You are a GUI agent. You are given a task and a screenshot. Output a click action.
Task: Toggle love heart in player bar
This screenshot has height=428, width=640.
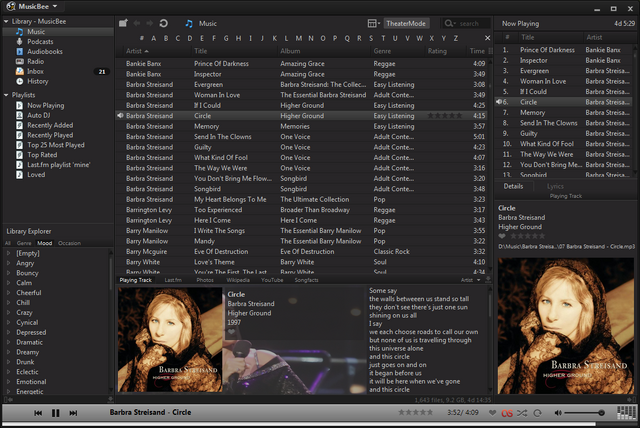coord(493,412)
